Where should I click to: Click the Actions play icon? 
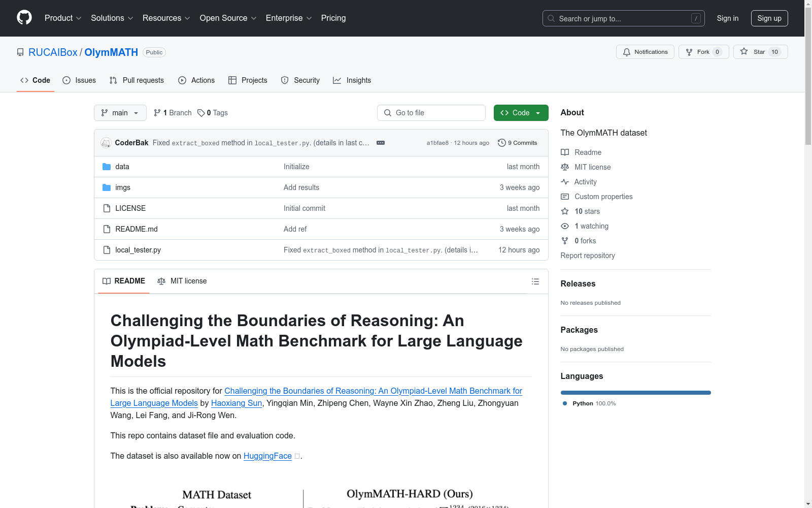[x=182, y=80]
